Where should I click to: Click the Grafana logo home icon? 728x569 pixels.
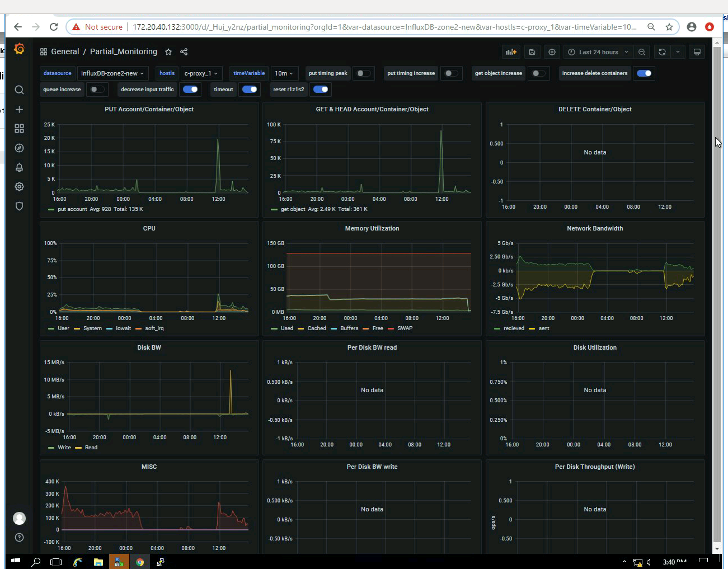click(x=19, y=49)
